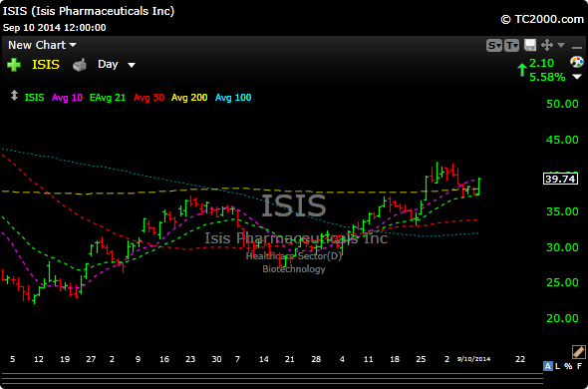Open the S dropdown button
This screenshot has width=588, height=389.
[494, 46]
